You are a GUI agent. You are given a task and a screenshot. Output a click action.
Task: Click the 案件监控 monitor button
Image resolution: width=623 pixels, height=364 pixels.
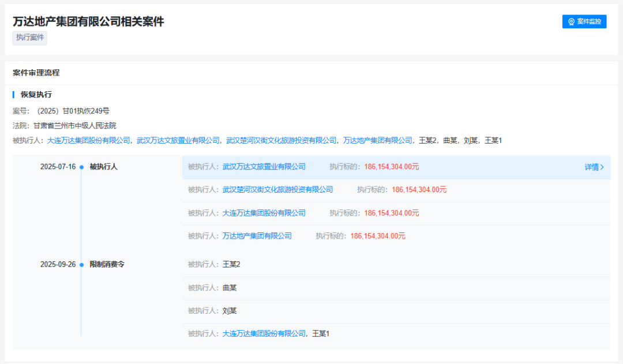pyautogui.click(x=584, y=21)
